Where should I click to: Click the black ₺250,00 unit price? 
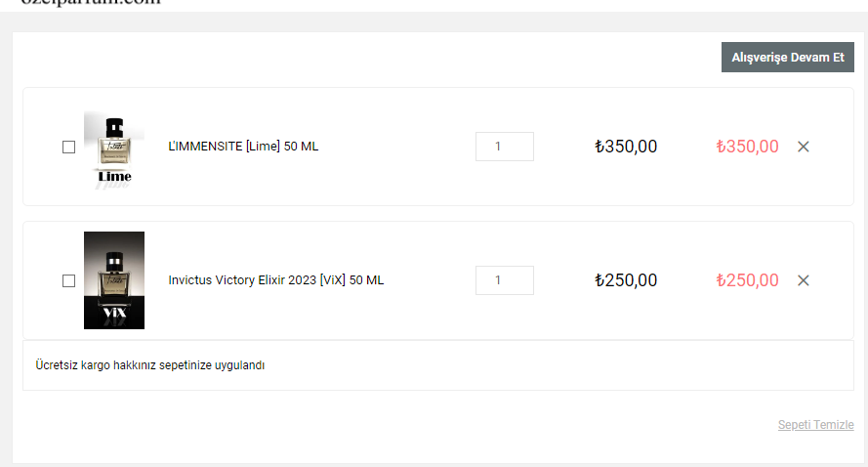(x=626, y=280)
